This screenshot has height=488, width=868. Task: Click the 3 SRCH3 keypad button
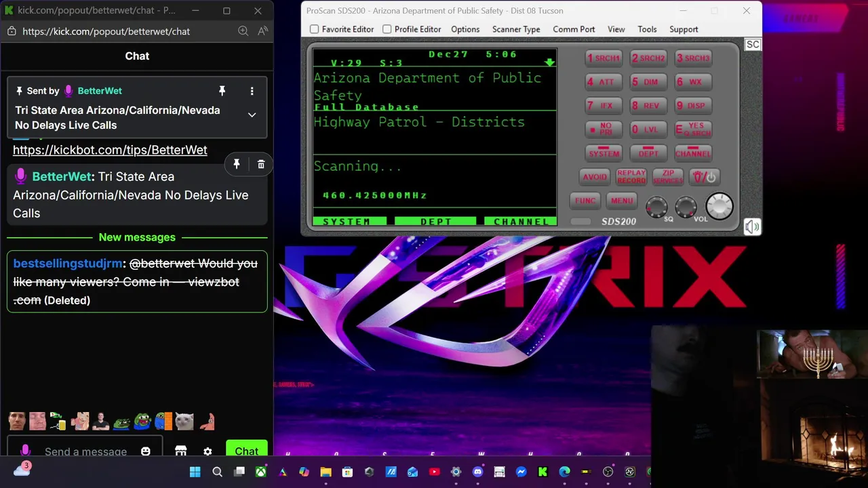click(693, 58)
